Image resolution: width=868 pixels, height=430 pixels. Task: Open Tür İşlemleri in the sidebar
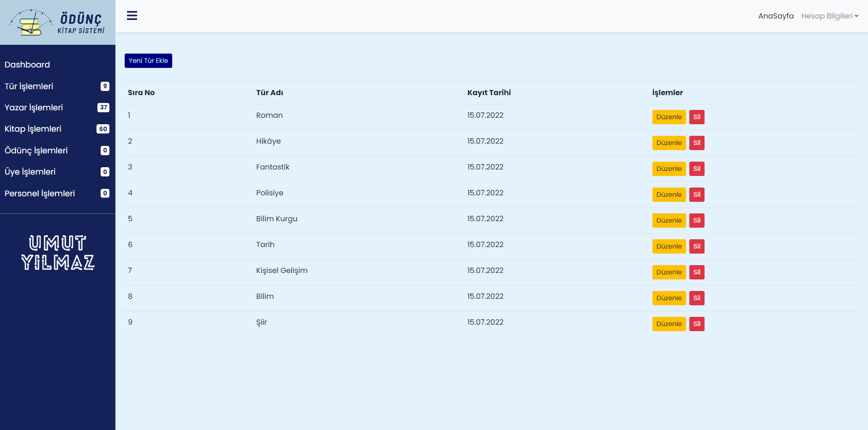pos(29,86)
